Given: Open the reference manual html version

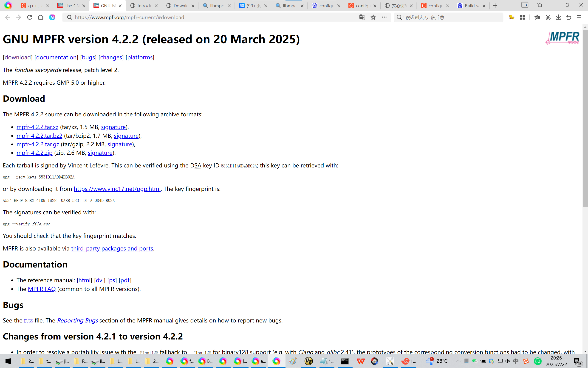Looking at the screenshot, I should (84, 280).
